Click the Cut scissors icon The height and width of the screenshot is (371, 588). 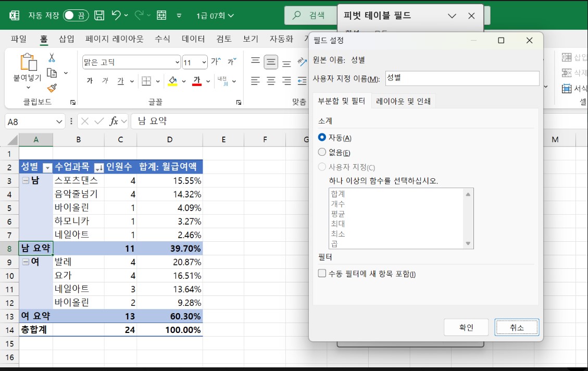(52, 58)
